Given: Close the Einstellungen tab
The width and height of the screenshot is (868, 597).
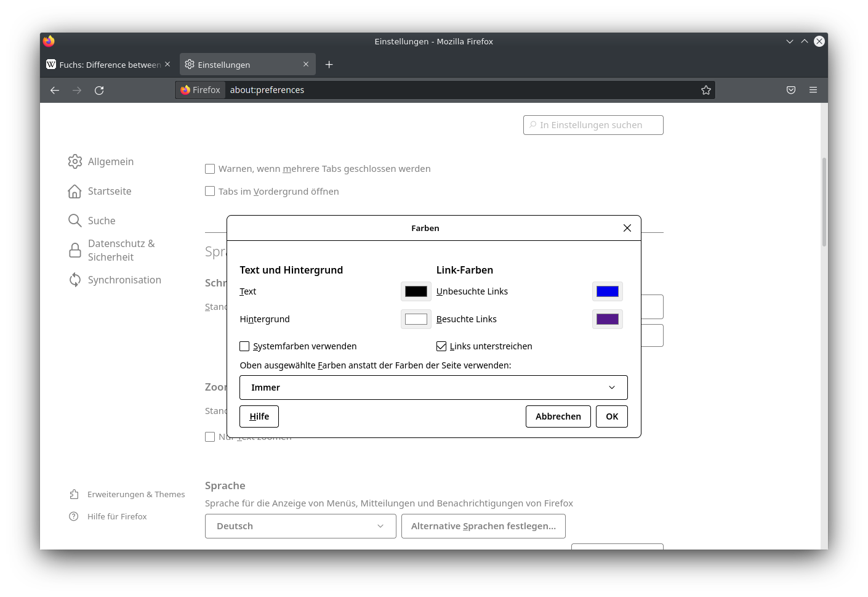Looking at the screenshot, I should (x=306, y=65).
